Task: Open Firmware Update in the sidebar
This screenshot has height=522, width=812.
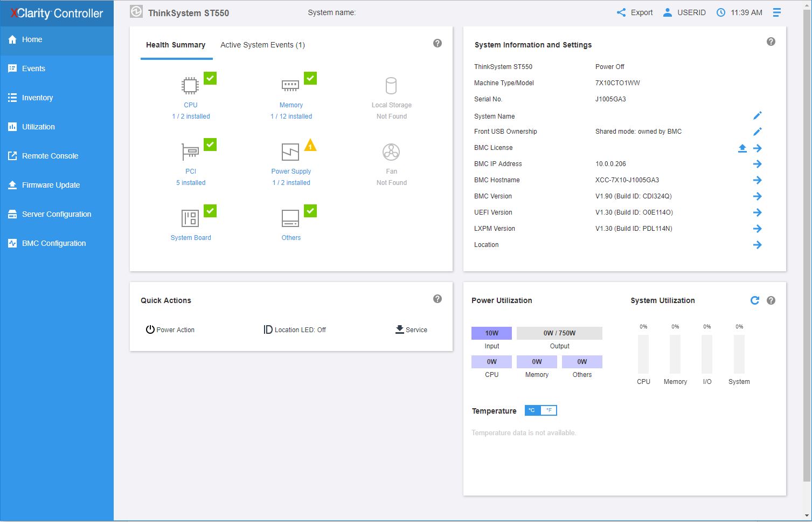Action: click(51, 185)
